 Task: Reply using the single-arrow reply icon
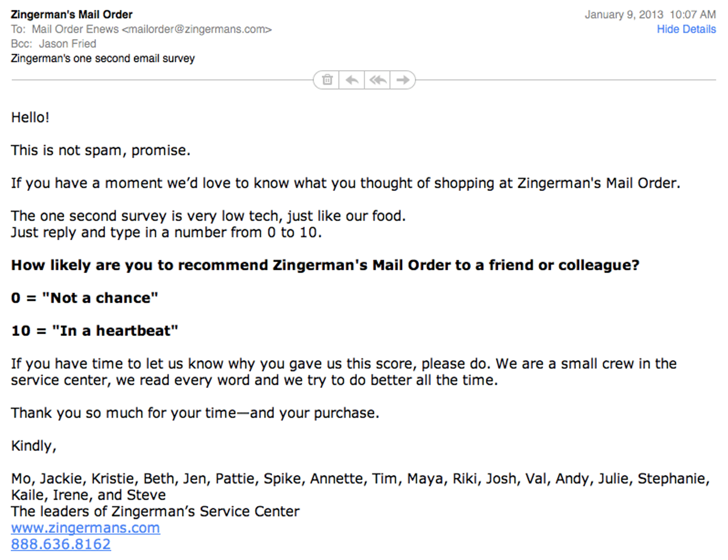pos(352,80)
